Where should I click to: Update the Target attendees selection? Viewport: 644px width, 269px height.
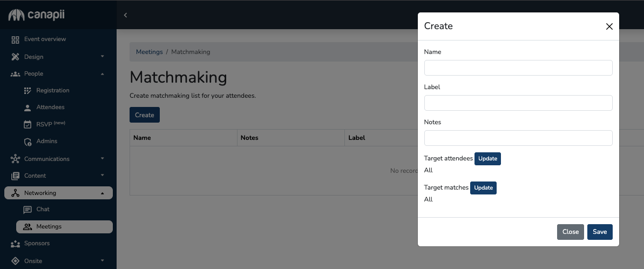pyautogui.click(x=487, y=159)
